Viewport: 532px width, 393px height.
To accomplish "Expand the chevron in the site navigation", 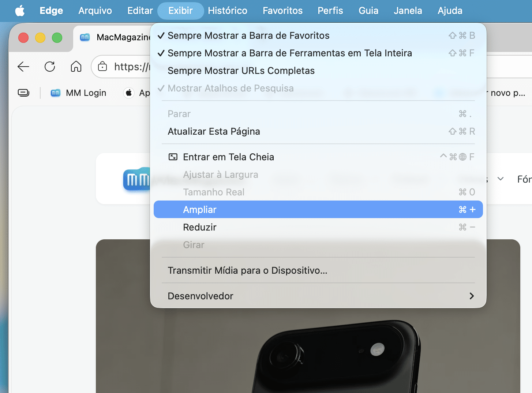I will coord(501,179).
